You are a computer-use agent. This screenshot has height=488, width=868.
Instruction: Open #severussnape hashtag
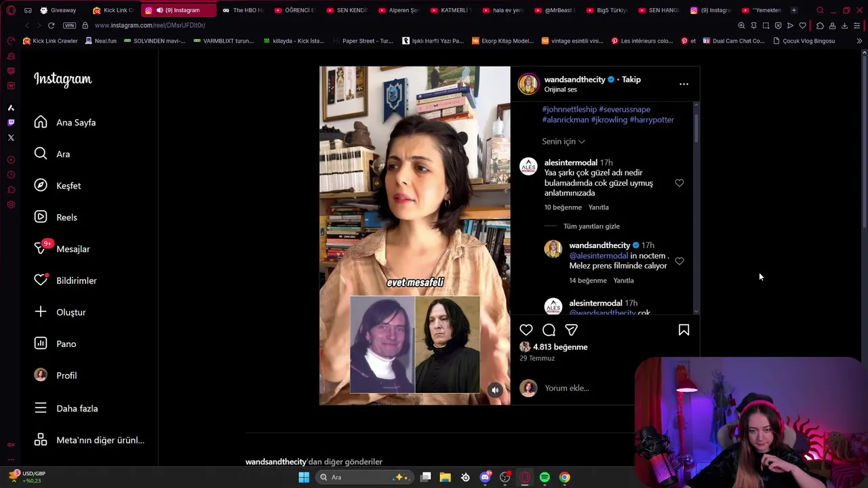point(625,109)
